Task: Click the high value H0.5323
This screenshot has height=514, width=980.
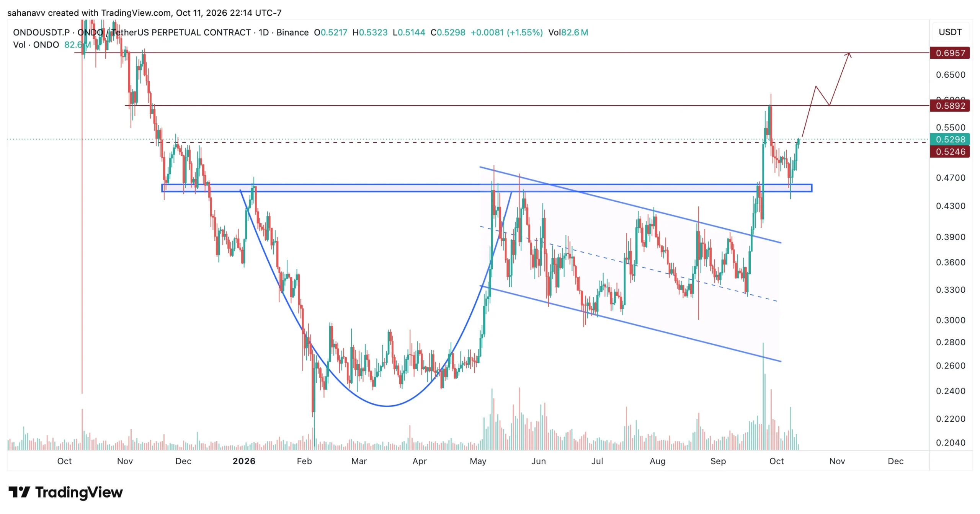Action: pyautogui.click(x=370, y=33)
